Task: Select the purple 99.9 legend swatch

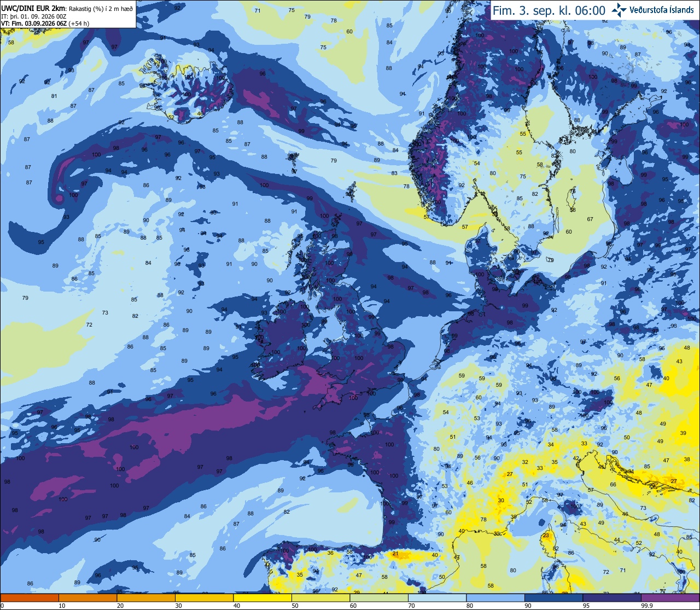Action: (670, 597)
